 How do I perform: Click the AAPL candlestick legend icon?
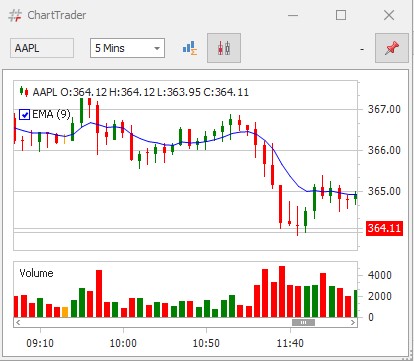point(24,91)
